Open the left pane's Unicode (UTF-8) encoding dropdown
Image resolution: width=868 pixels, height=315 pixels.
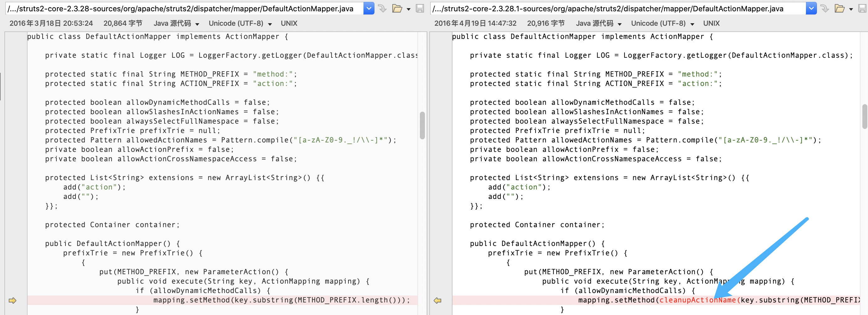click(x=240, y=23)
